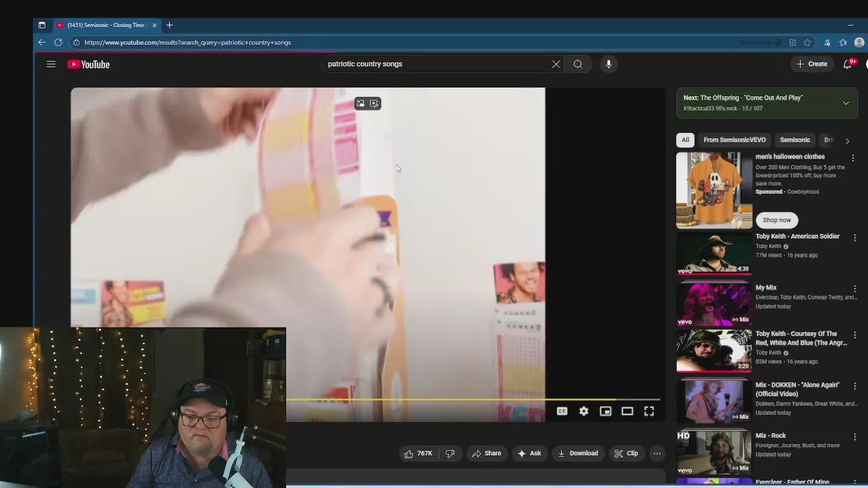Open browser Favorites list icon

point(843,43)
